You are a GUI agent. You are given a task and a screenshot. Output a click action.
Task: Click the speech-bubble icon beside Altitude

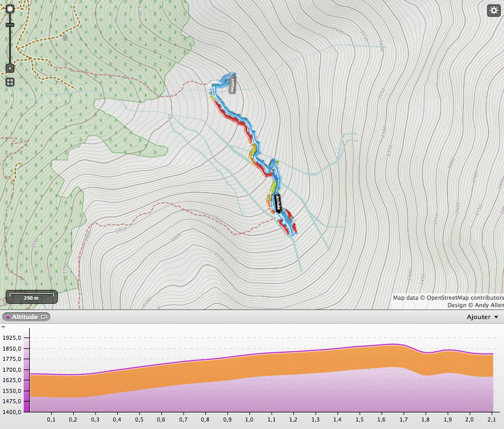[44, 317]
